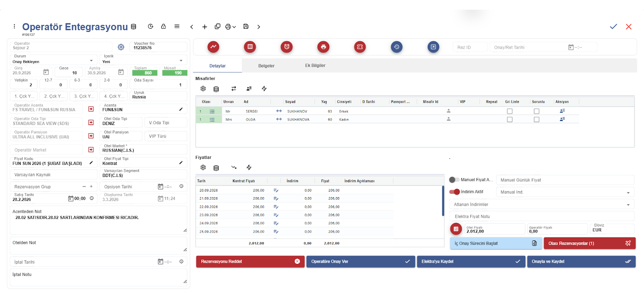Viewport: 644px width, 308px height.
Task: Click the red chart trend round icon
Action: (213, 47)
